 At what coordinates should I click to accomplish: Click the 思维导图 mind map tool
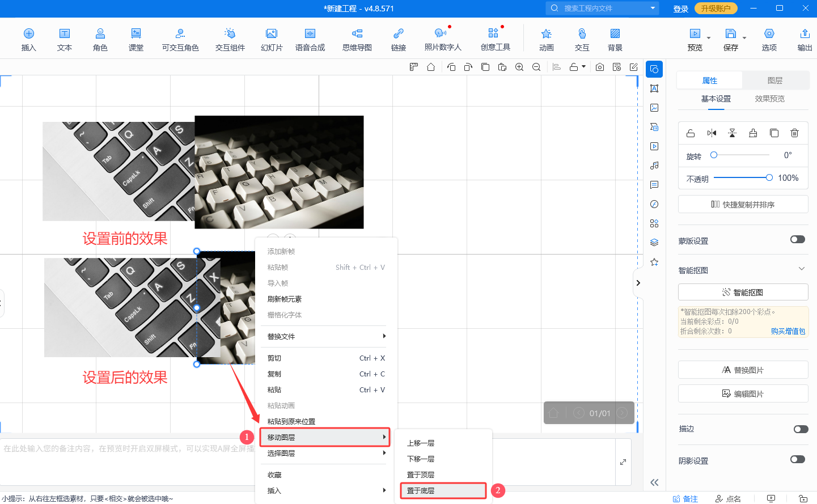(x=357, y=39)
